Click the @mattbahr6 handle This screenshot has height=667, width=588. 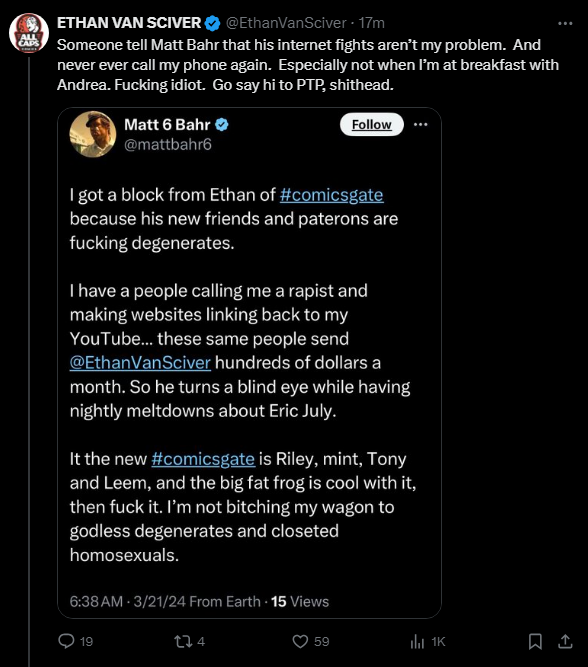pyautogui.click(x=168, y=145)
